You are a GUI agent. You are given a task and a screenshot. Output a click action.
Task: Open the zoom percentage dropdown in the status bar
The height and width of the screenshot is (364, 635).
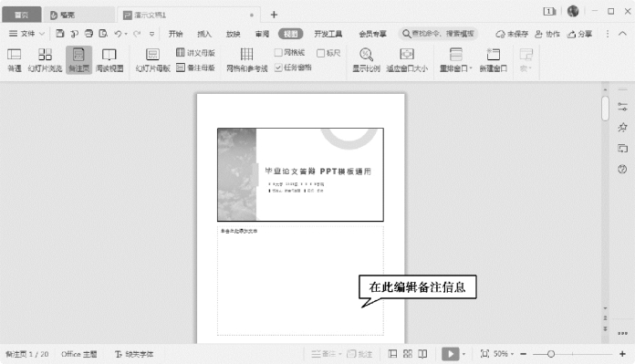pos(512,354)
